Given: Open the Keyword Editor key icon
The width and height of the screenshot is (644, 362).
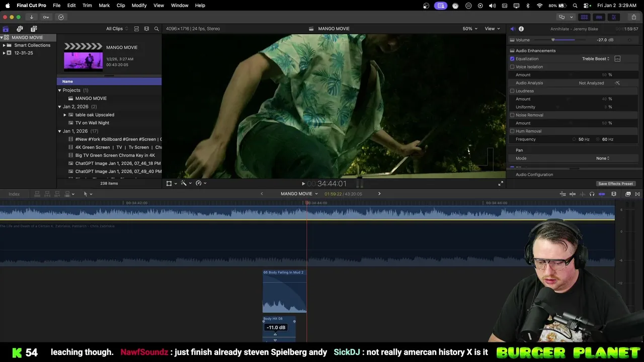Looking at the screenshot, I should click(46, 17).
